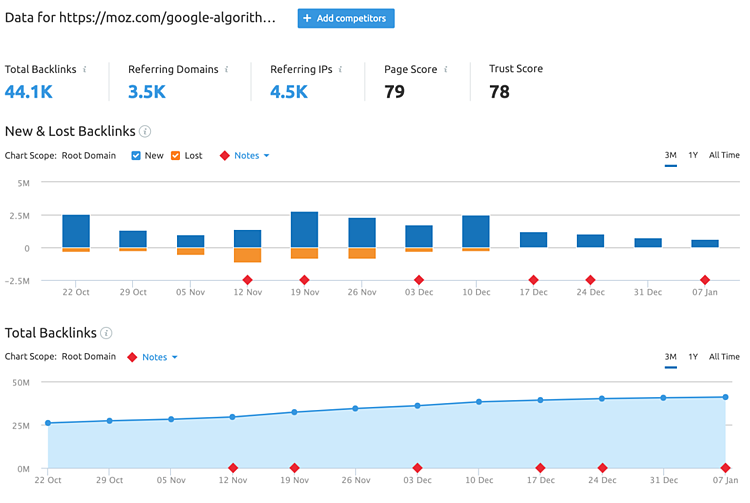
Task: Click the red Notes diamond in New & Lost legend
Action: point(224,155)
